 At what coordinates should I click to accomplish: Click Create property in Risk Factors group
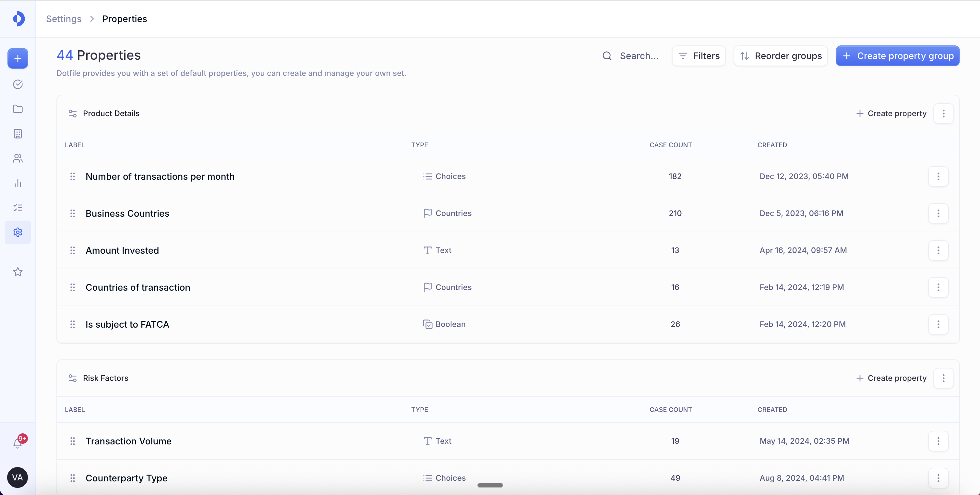(x=891, y=378)
